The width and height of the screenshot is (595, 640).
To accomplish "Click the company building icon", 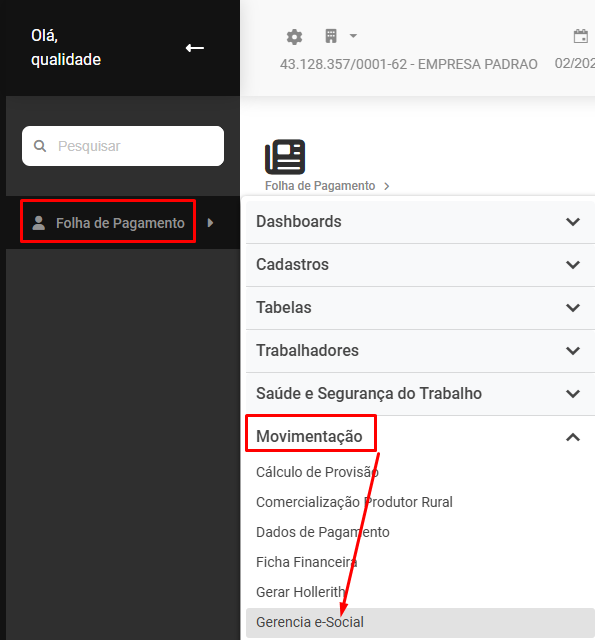I will tap(331, 36).
